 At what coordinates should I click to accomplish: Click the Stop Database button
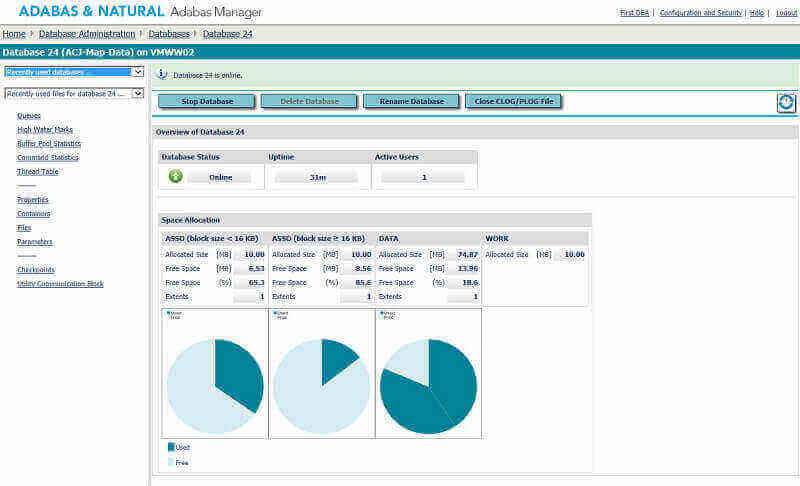click(x=207, y=101)
